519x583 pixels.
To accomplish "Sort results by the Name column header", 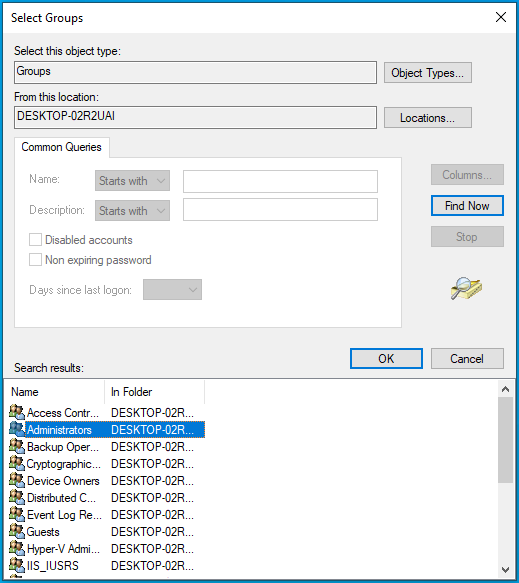I will pos(55,392).
